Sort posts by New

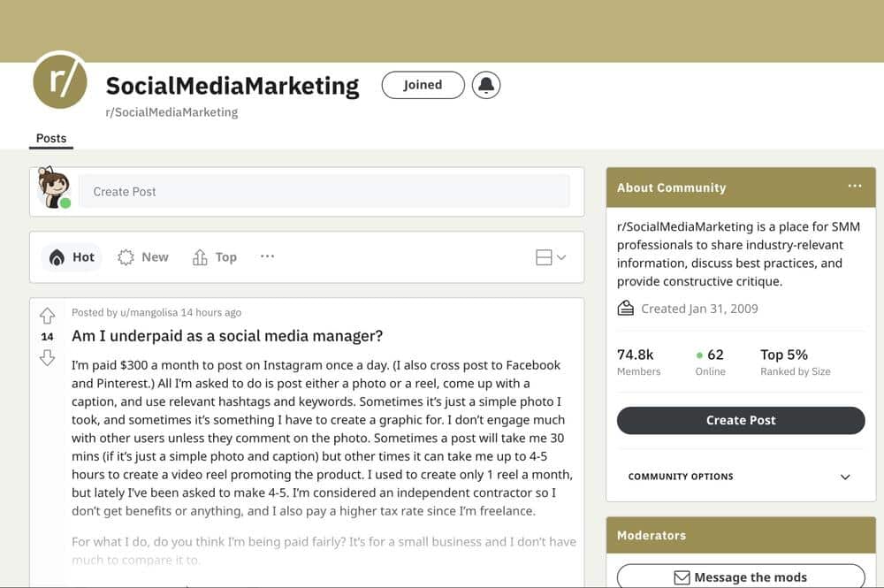tap(143, 257)
